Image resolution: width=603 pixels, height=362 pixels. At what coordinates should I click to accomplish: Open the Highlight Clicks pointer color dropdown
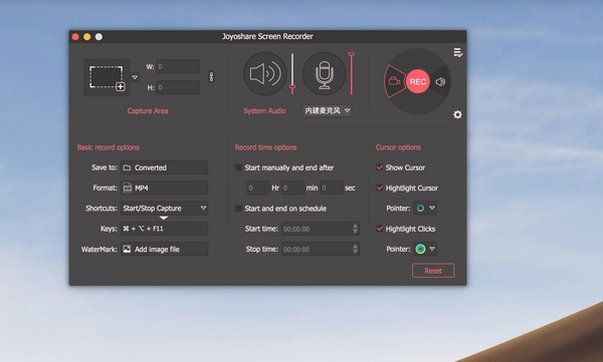pos(425,249)
